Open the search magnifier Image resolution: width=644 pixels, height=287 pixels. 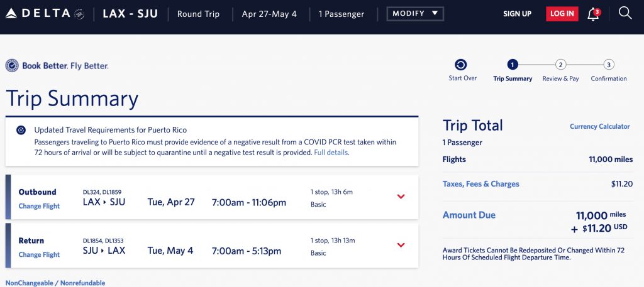point(625,13)
